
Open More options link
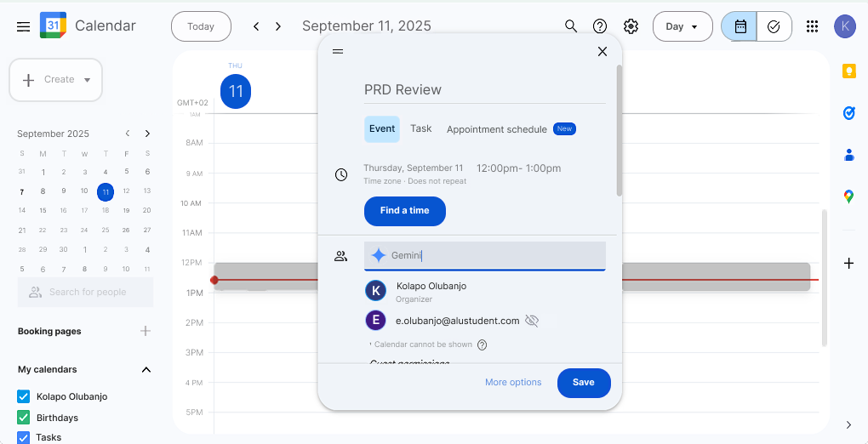point(513,383)
